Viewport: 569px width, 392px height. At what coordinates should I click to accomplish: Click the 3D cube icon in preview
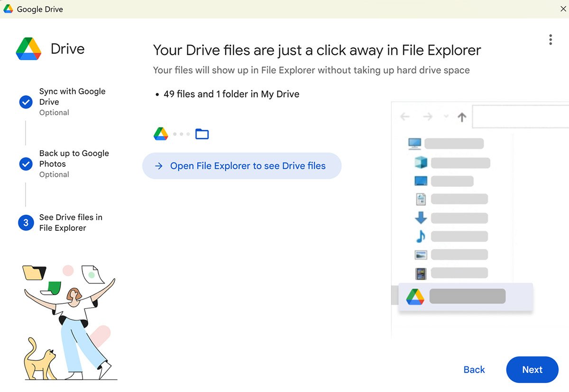(421, 163)
